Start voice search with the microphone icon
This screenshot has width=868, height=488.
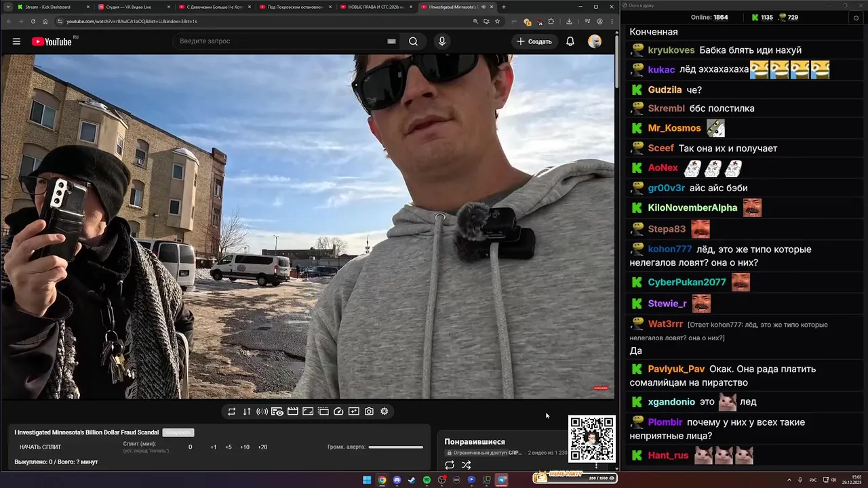[442, 41]
